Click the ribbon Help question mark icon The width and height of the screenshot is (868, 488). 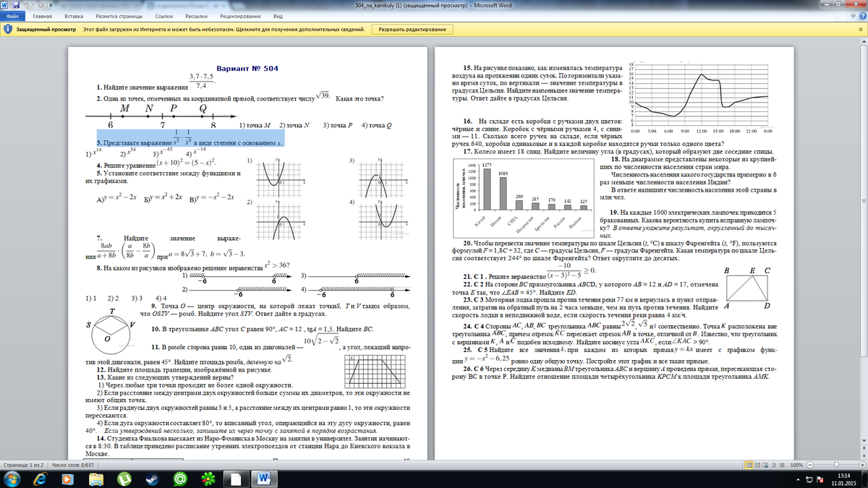click(861, 15)
